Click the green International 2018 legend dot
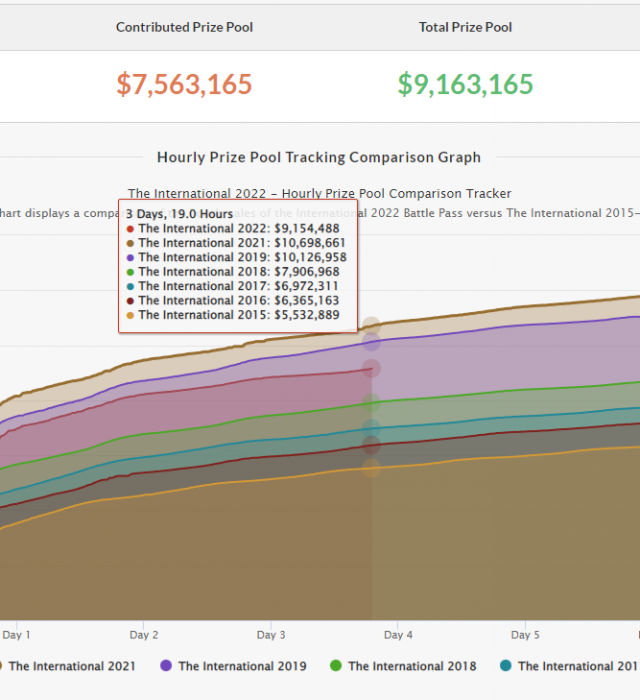Screen dimensions: 640x700 pos(336,665)
